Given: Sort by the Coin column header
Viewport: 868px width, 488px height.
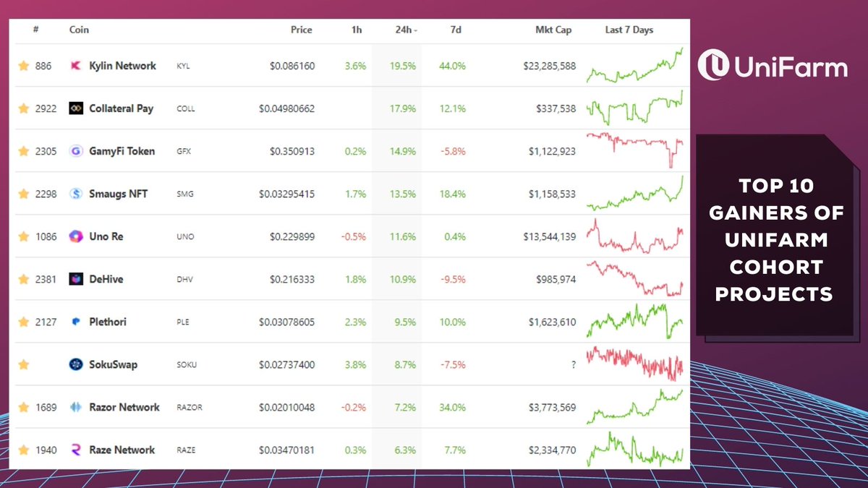Looking at the screenshot, I should tap(79, 30).
